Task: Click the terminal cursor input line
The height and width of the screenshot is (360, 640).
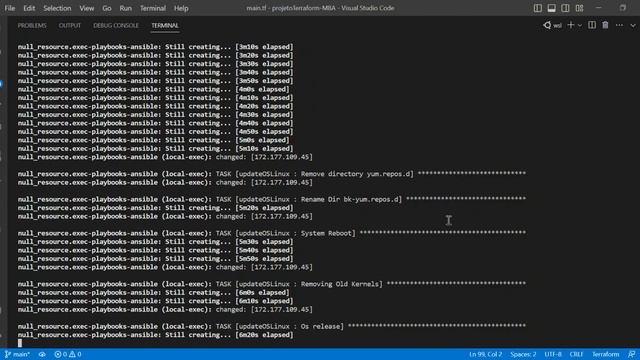Action: click(20, 343)
